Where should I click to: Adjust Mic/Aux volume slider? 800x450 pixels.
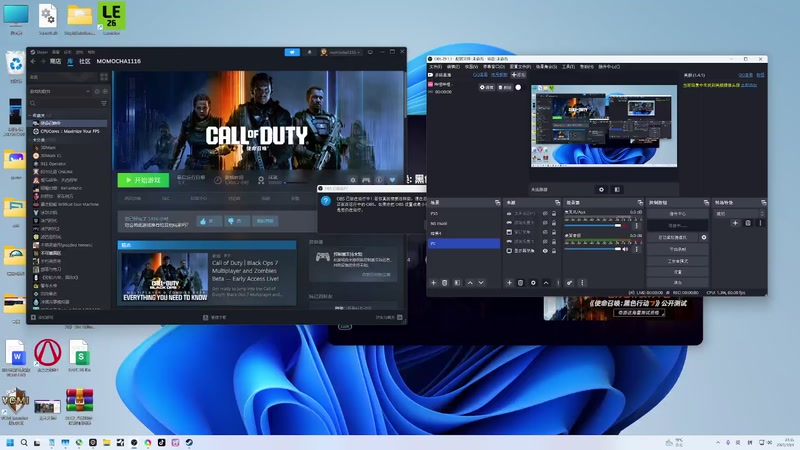(593, 226)
